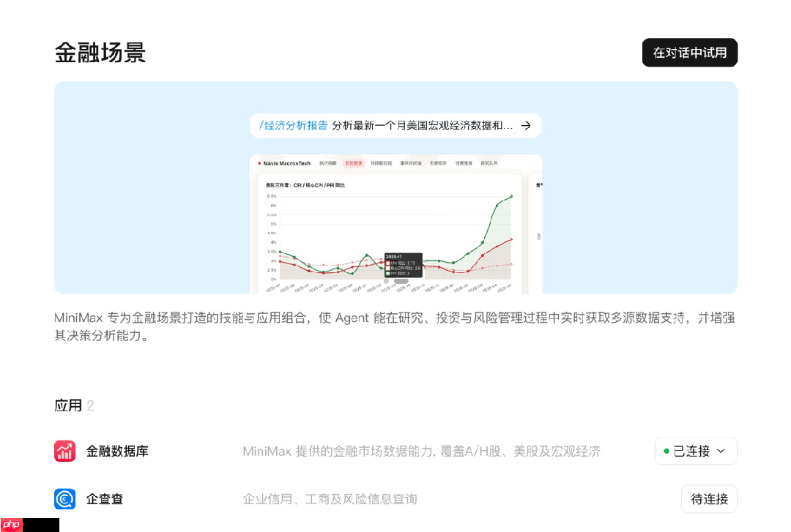Select the /经济分析报告 command text

pos(293,126)
